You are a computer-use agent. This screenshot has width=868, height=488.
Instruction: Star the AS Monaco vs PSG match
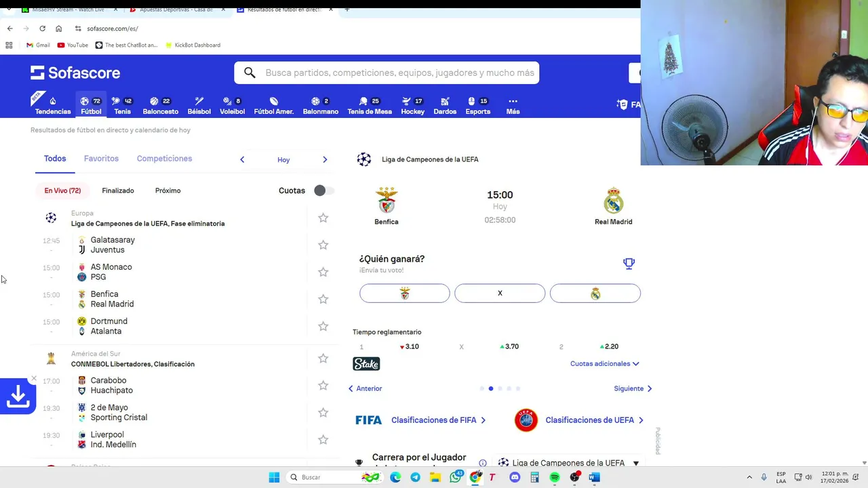323,272
